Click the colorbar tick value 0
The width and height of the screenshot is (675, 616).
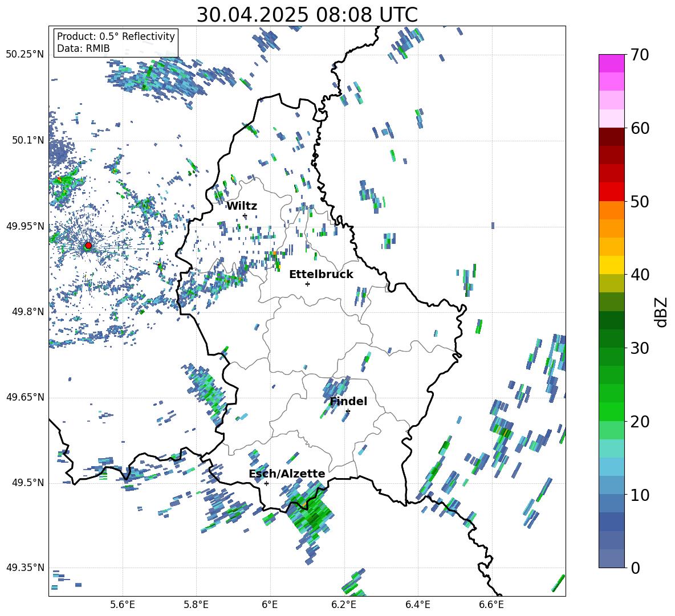[x=636, y=568]
